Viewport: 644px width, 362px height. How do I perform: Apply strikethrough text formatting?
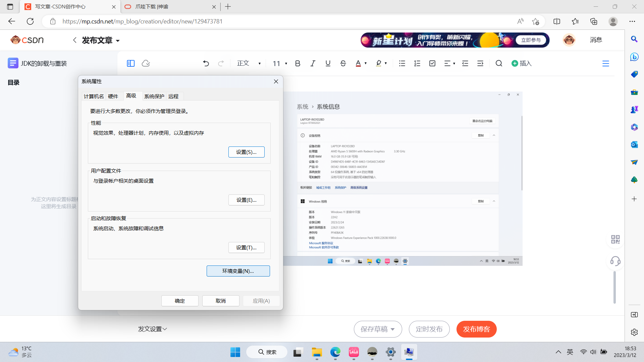[343, 63]
